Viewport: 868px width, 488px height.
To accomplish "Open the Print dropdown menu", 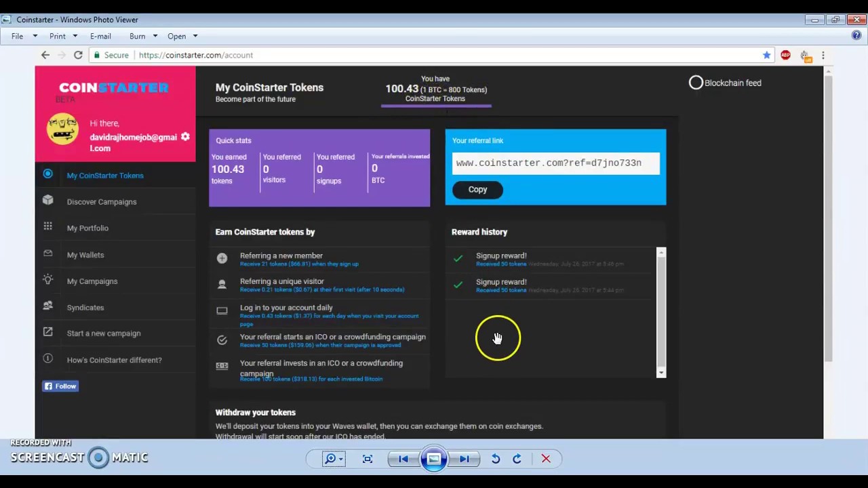I will tap(63, 36).
